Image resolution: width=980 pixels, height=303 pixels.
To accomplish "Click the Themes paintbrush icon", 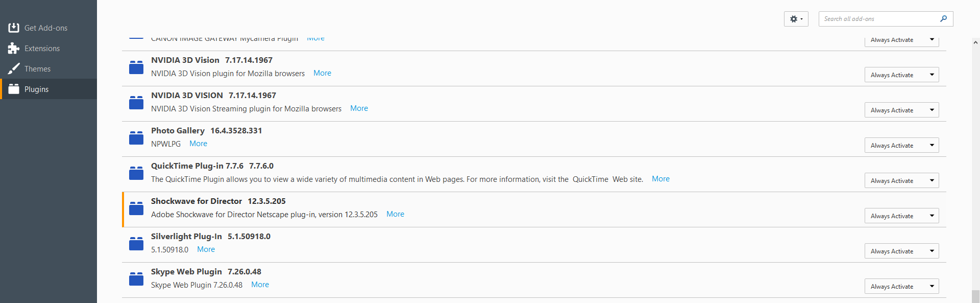I will (x=14, y=68).
